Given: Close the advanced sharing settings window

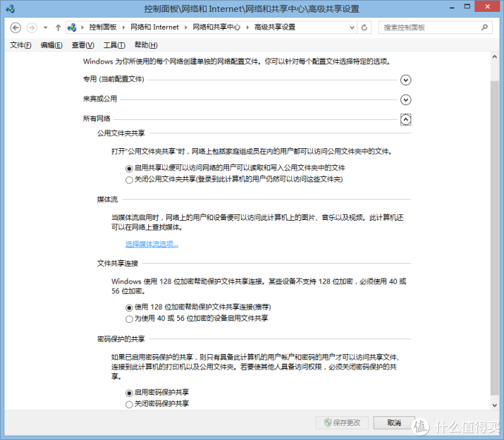Looking at the screenshot, I should coord(488,7).
